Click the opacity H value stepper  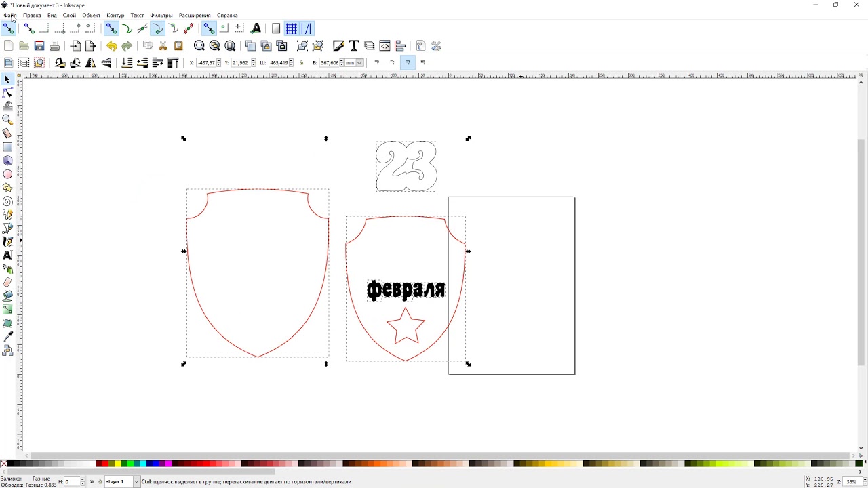[x=83, y=482]
